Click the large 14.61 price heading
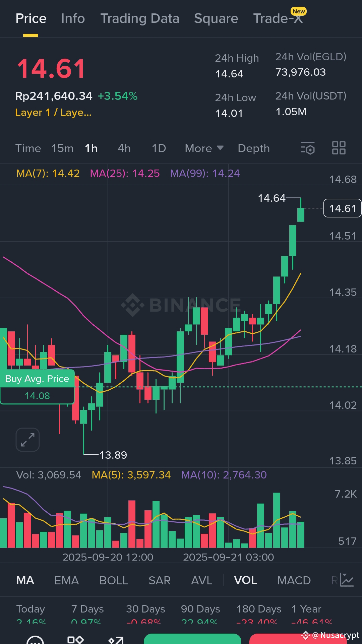This screenshot has width=362, height=644. coord(51,69)
